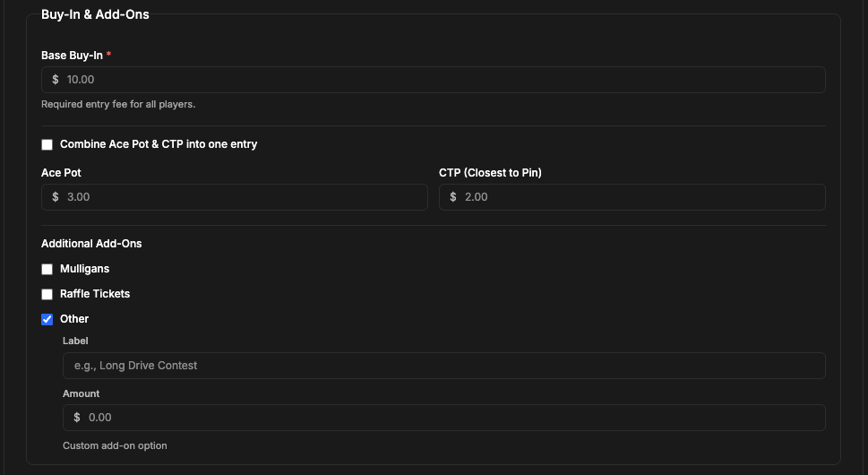
Task: Uncheck the Other add-on checkbox
Action: [x=47, y=319]
